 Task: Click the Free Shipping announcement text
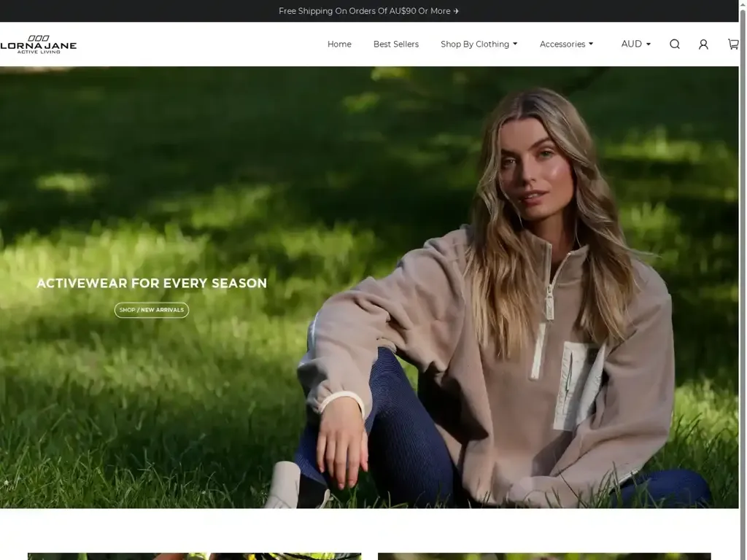[x=364, y=11]
